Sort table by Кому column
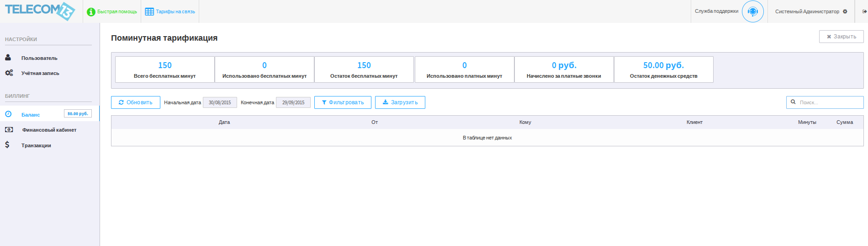The image size is (868, 246). [525, 122]
